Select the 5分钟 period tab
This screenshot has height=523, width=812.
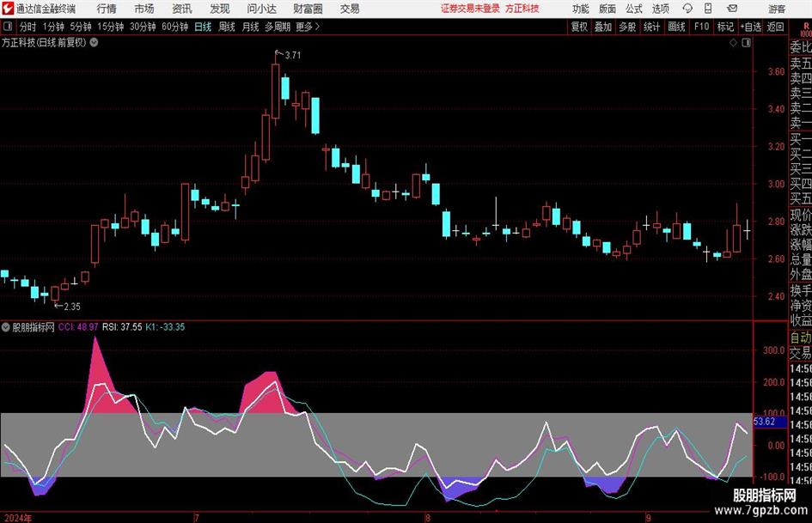click(81, 27)
